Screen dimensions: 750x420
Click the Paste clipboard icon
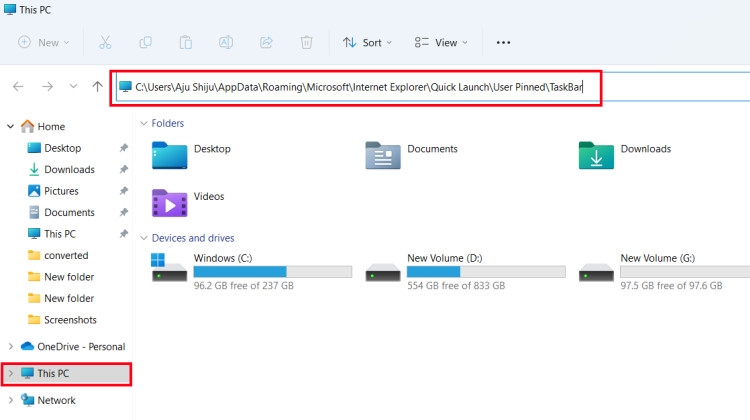[x=186, y=43]
